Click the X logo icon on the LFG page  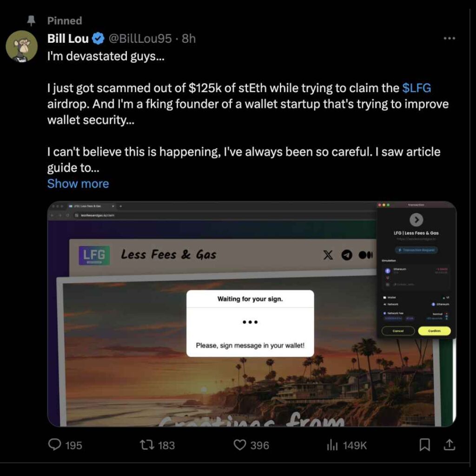click(328, 255)
